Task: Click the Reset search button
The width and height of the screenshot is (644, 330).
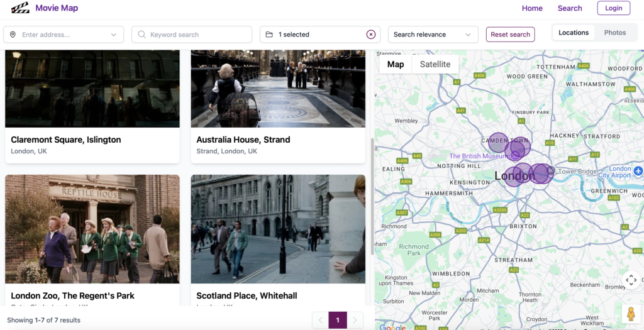Action: (x=510, y=35)
